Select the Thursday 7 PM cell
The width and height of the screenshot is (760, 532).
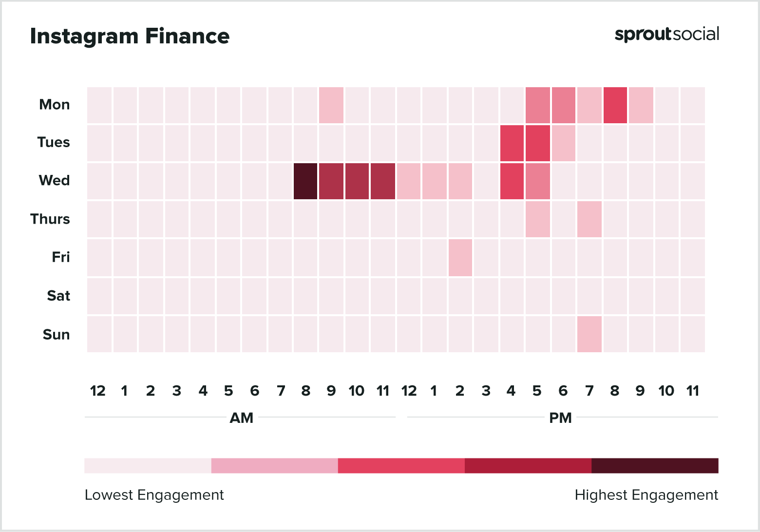point(589,219)
